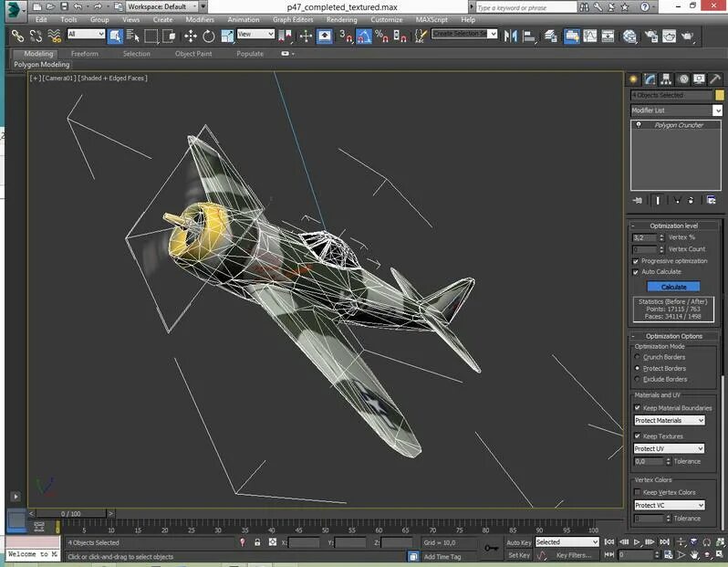
Task: Activate the Rotate tool
Action: point(209,37)
